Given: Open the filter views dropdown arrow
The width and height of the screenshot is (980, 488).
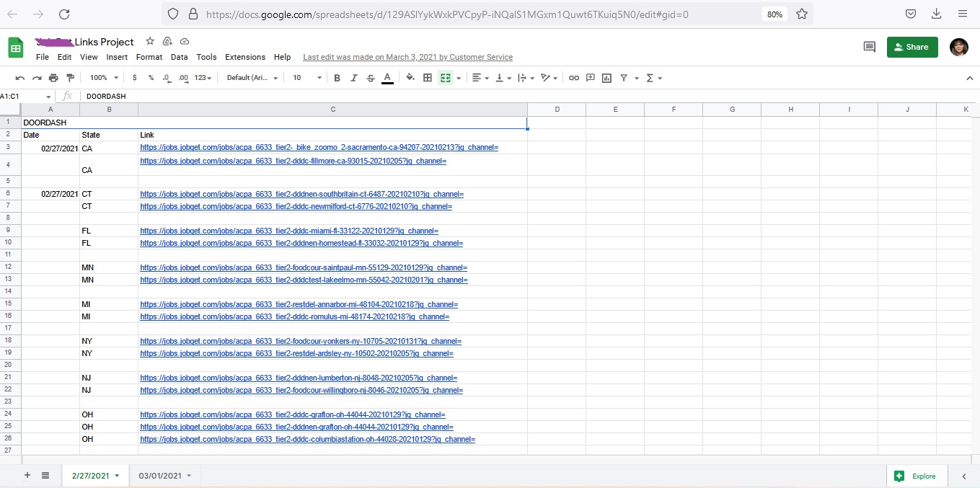Looking at the screenshot, I should click(637, 78).
